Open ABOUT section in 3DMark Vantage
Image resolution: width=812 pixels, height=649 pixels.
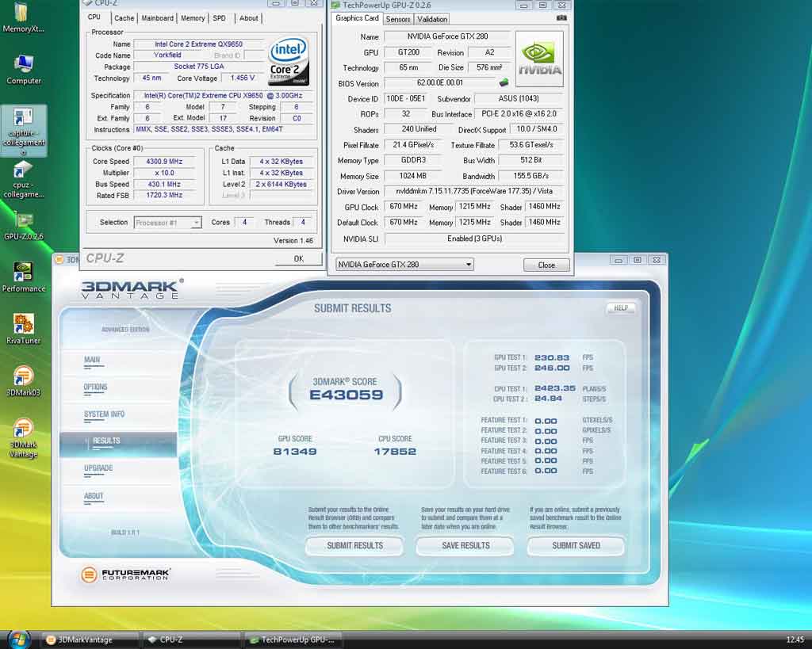tap(94, 496)
